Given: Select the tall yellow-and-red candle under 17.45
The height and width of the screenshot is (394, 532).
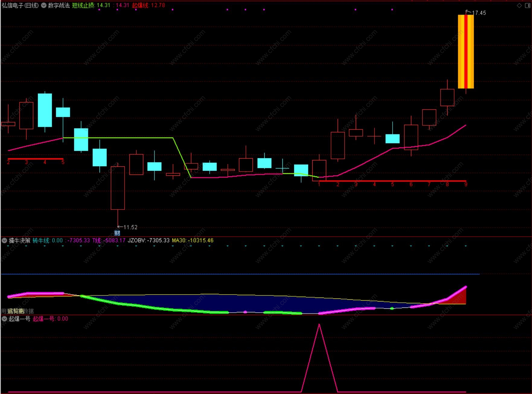Looking at the screenshot, I should [466, 52].
